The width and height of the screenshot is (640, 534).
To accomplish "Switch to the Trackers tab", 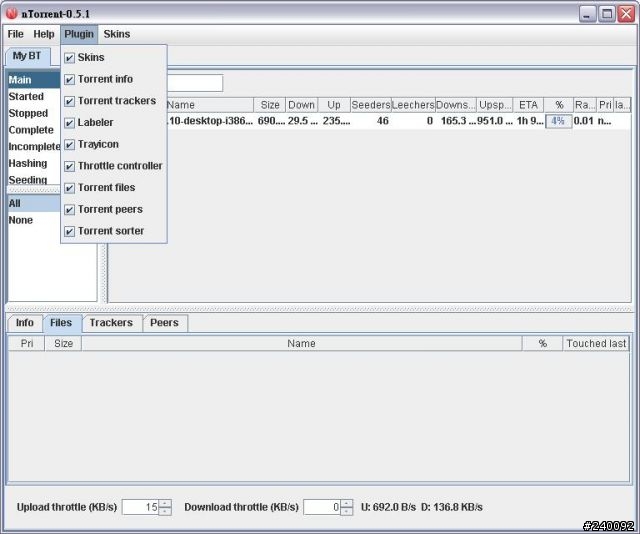I will tap(111, 323).
